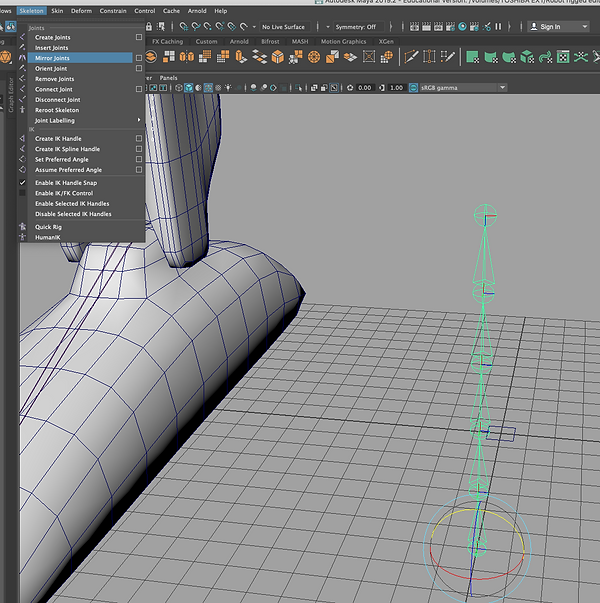The width and height of the screenshot is (600, 603).
Task: Click the IPR render clapperboard icon
Action: tap(438, 27)
